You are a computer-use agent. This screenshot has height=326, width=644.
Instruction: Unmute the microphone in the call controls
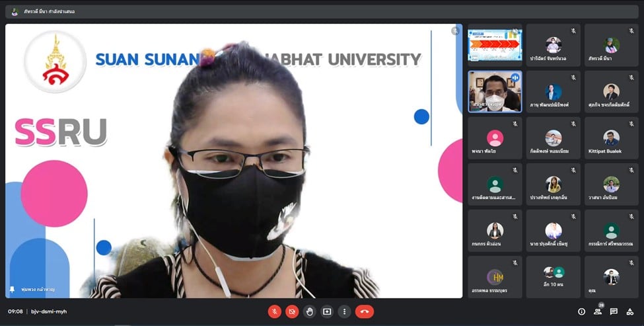click(274, 311)
